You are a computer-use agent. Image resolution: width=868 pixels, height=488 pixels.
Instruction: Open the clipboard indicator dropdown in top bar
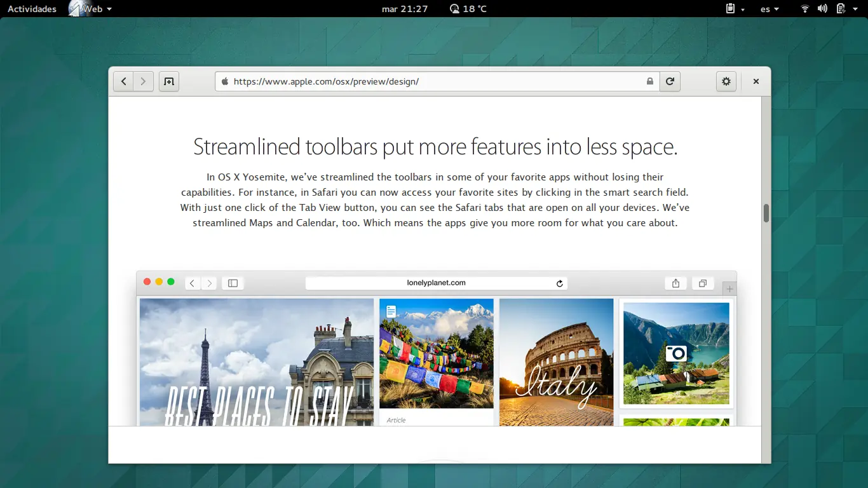[735, 9]
